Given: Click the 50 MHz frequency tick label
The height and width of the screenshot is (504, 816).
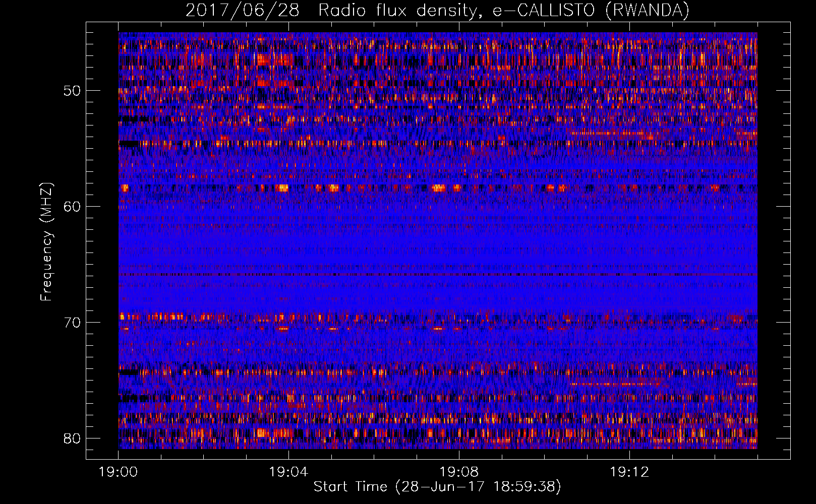Looking at the screenshot, I should pyautogui.click(x=72, y=91).
